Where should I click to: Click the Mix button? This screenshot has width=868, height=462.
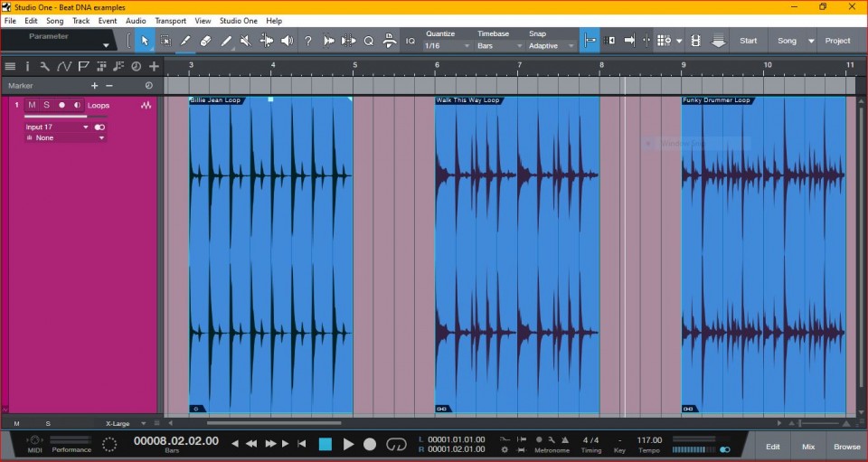coord(807,446)
